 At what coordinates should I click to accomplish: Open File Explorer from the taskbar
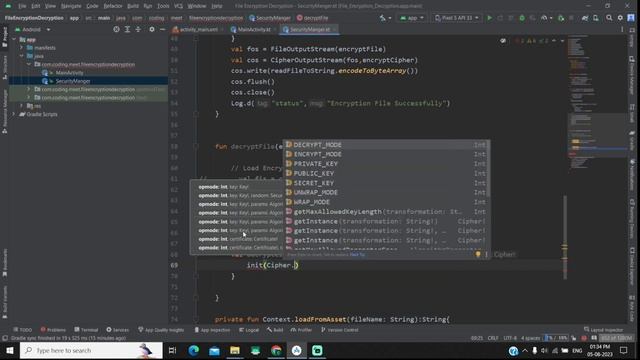[235, 351]
